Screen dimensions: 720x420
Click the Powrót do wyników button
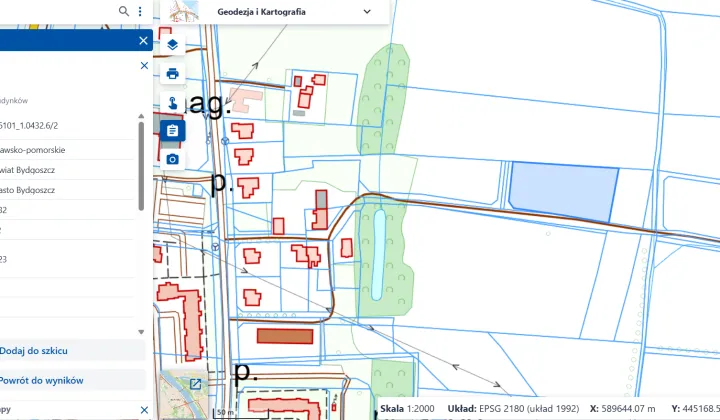tap(72, 381)
